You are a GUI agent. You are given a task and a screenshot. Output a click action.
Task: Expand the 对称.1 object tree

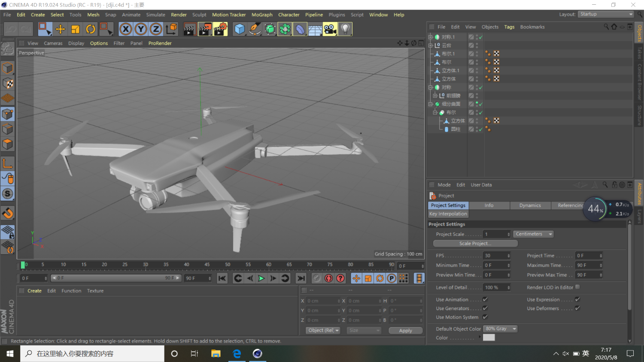coord(431,37)
